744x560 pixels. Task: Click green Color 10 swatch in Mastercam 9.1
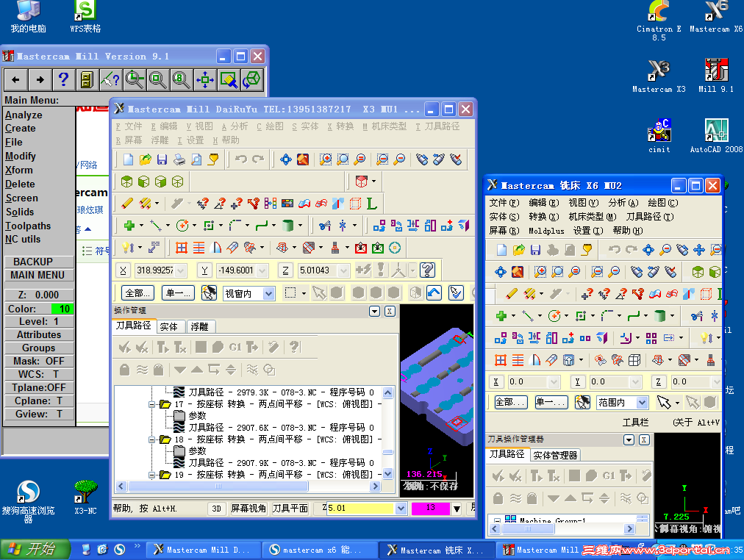point(62,309)
